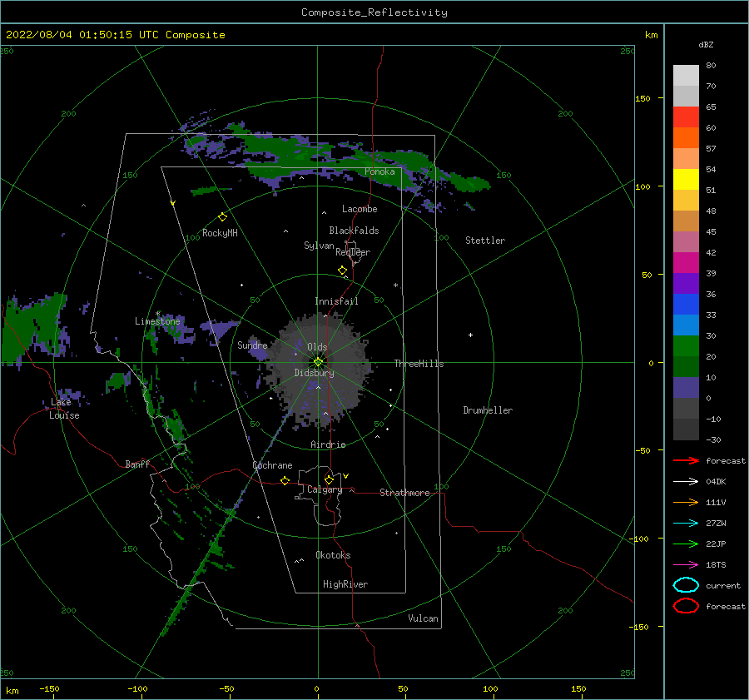Click the Okotoks city label
The height and width of the screenshot is (700, 749).
tap(333, 555)
